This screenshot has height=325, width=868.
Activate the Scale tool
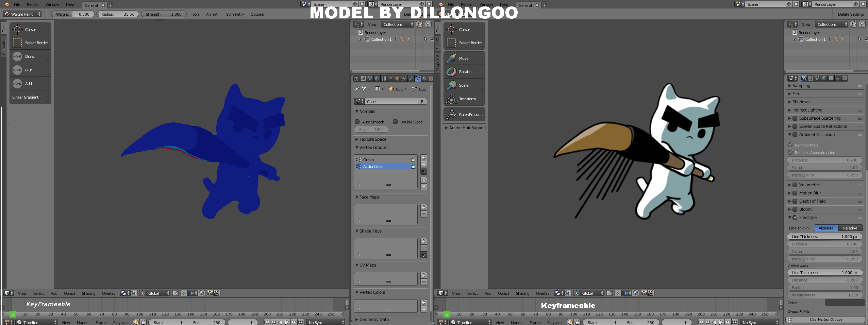click(x=464, y=85)
